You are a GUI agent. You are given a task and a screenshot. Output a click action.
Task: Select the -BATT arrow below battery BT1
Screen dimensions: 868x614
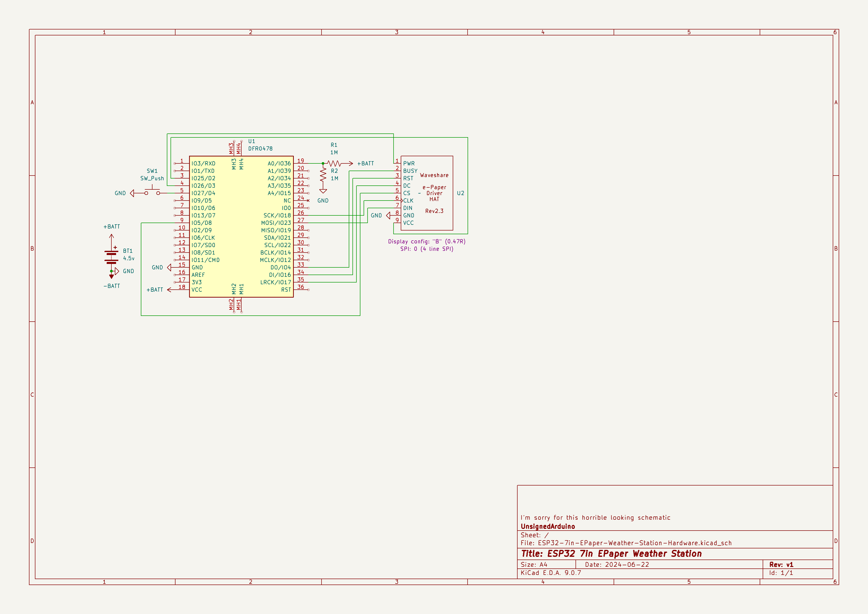click(112, 276)
